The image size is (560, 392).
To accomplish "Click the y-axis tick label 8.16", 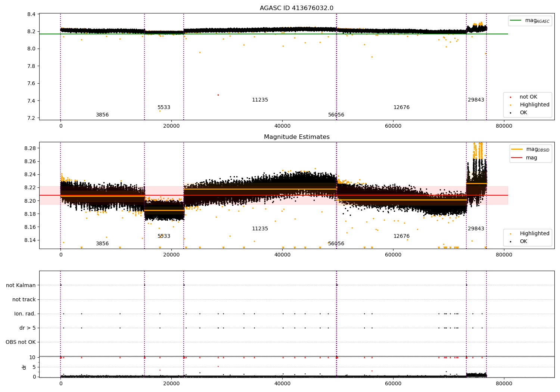I will point(30,227).
